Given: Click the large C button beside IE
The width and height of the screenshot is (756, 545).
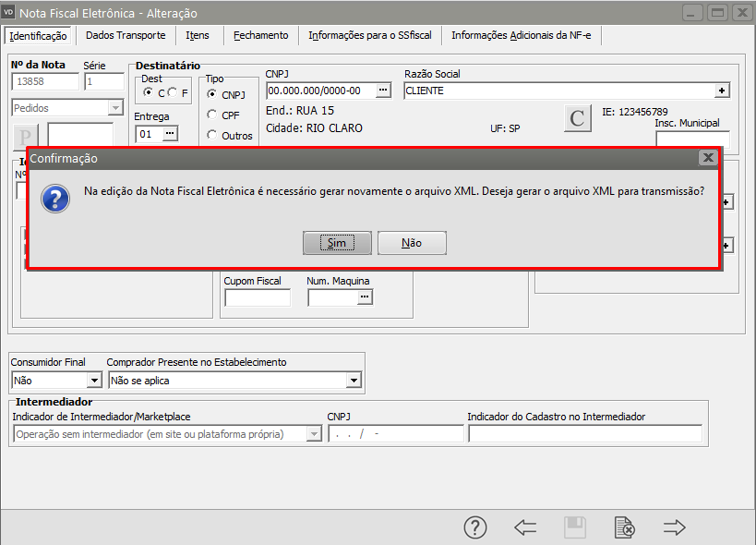Looking at the screenshot, I should pyautogui.click(x=578, y=118).
